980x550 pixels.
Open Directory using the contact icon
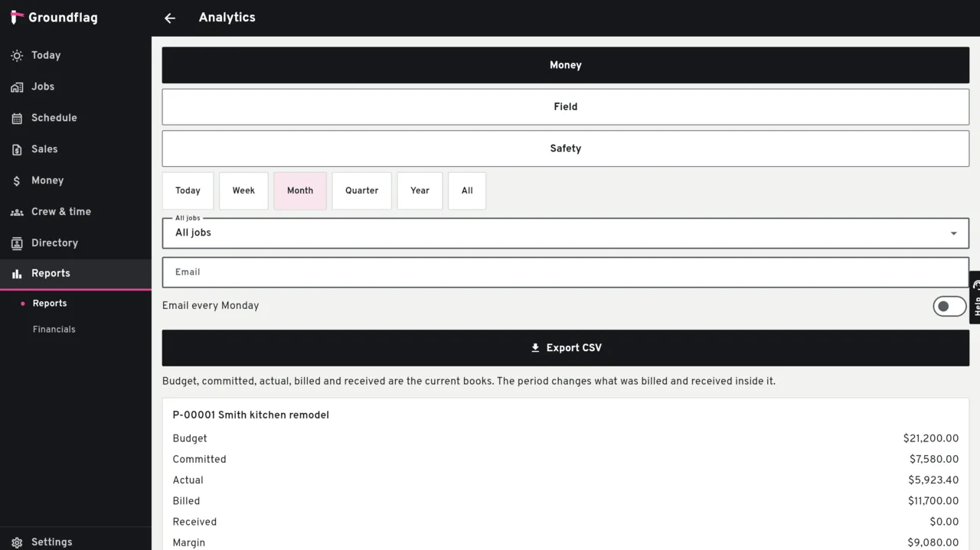point(17,243)
